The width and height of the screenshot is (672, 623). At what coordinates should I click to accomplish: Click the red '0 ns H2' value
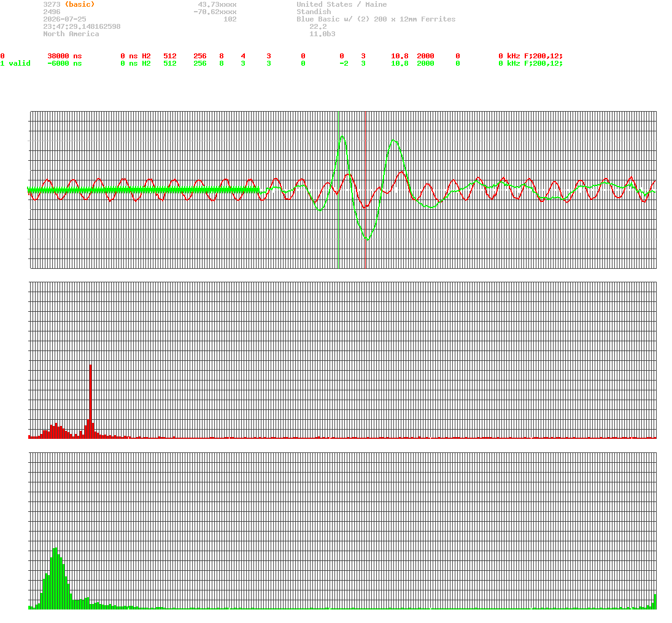136,56
